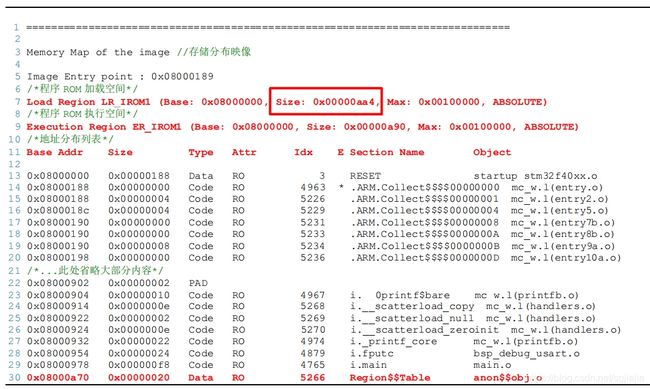Select mc_w.l(entry7b.o) object
Image resolution: width=650 pixels, height=389 pixels.
click(563, 223)
